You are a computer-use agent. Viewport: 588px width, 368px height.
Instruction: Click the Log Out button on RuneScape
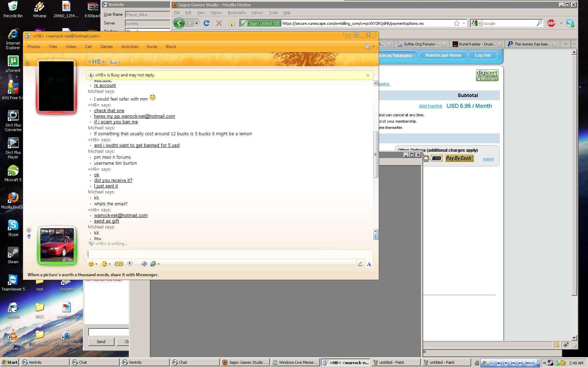pyautogui.click(x=482, y=55)
